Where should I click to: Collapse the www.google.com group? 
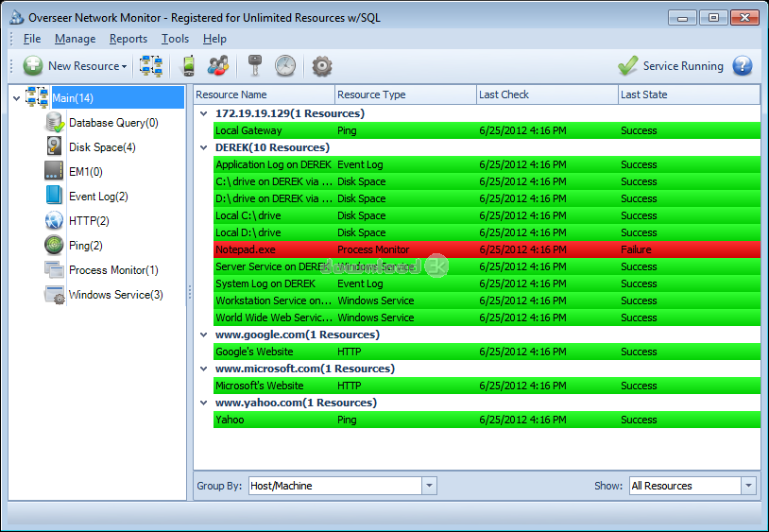pos(203,335)
